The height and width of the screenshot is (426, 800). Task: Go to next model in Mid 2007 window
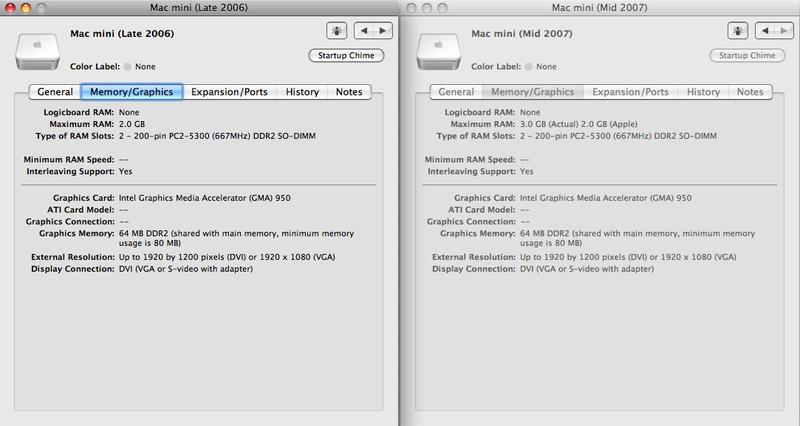point(784,31)
